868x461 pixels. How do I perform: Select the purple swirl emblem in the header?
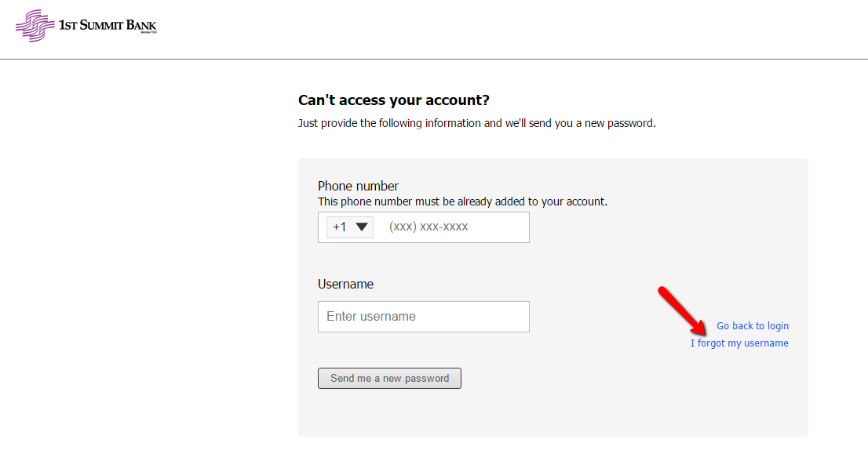coord(34,24)
